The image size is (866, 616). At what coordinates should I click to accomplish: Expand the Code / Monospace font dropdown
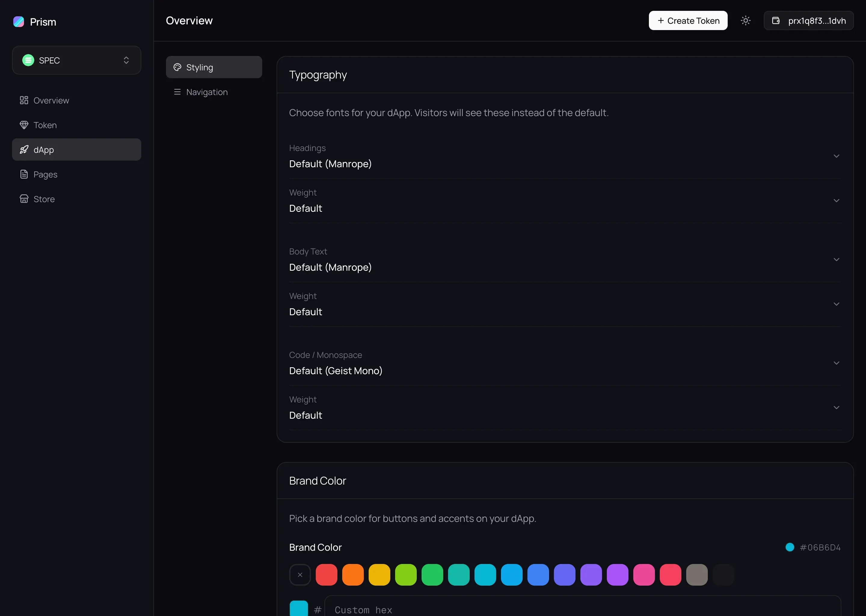click(x=565, y=363)
